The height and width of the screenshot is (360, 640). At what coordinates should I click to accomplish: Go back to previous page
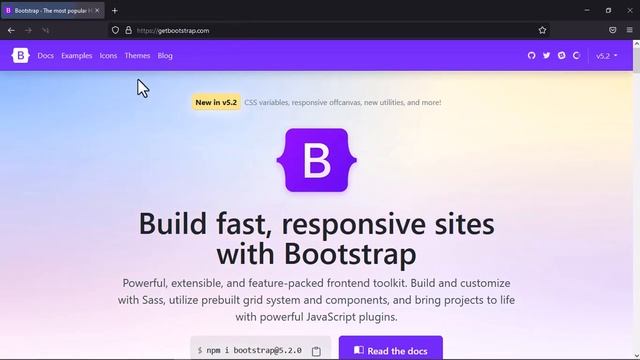[x=11, y=31]
